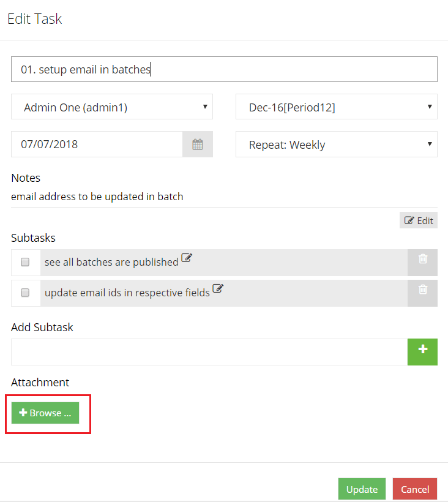448x502 pixels.
Task: Tick the 'update email ids in respective fields' checkbox
Action: click(25, 293)
